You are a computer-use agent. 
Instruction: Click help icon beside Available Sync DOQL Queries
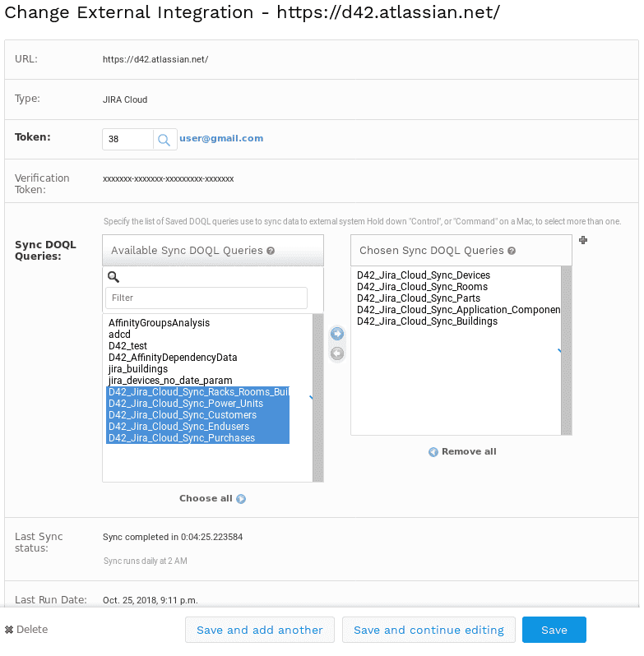271,252
